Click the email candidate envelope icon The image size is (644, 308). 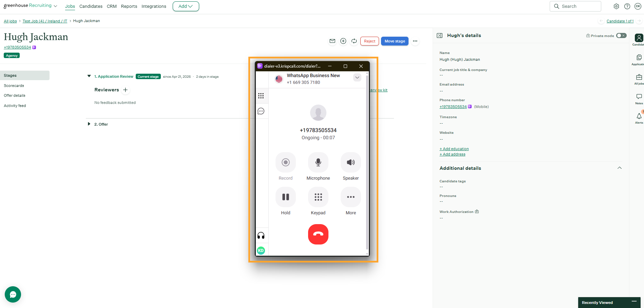(333, 41)
